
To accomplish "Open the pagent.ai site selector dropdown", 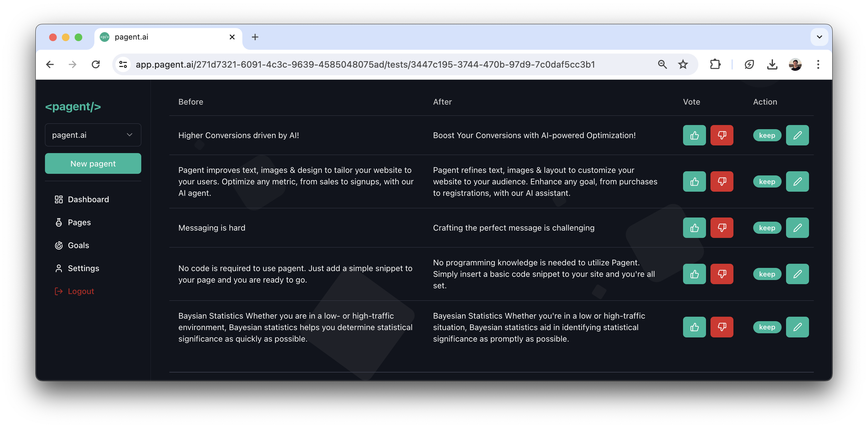I will click(x=93, y=135).
